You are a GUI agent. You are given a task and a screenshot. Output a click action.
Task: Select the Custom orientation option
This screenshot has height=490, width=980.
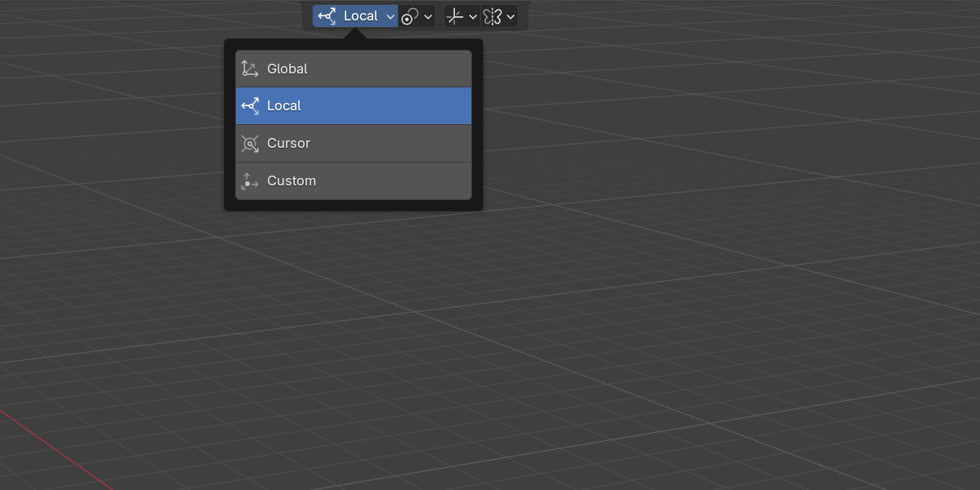(354, 181)
